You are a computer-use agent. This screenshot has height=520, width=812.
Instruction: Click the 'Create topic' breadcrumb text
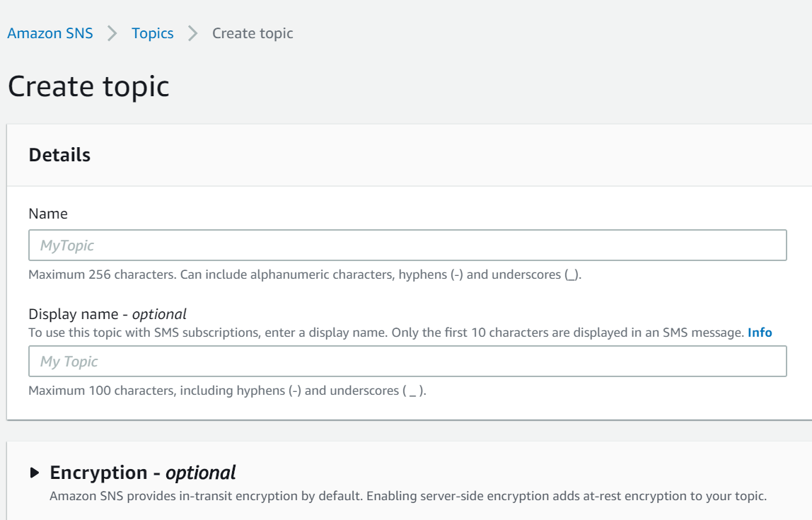point(253,33)
